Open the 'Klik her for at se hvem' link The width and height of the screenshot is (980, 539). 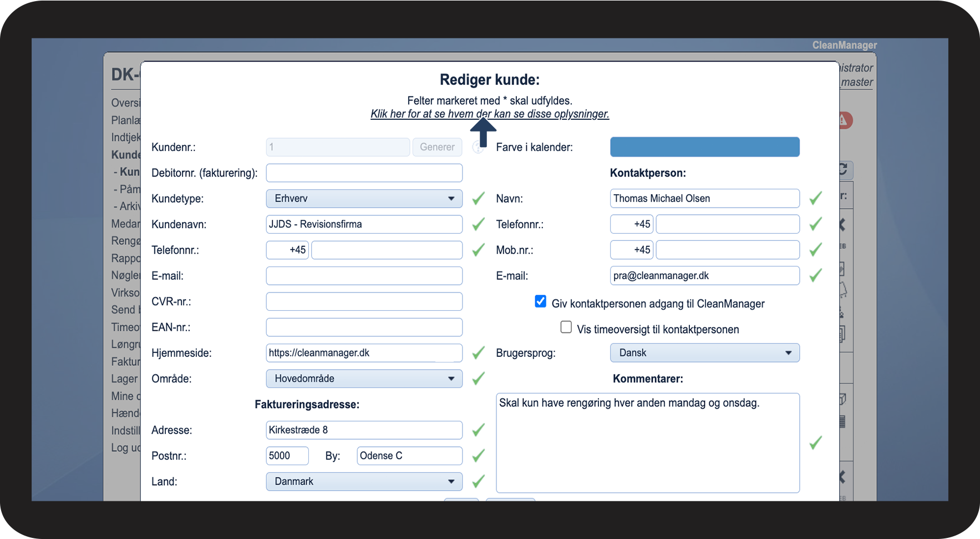point(490,114)
